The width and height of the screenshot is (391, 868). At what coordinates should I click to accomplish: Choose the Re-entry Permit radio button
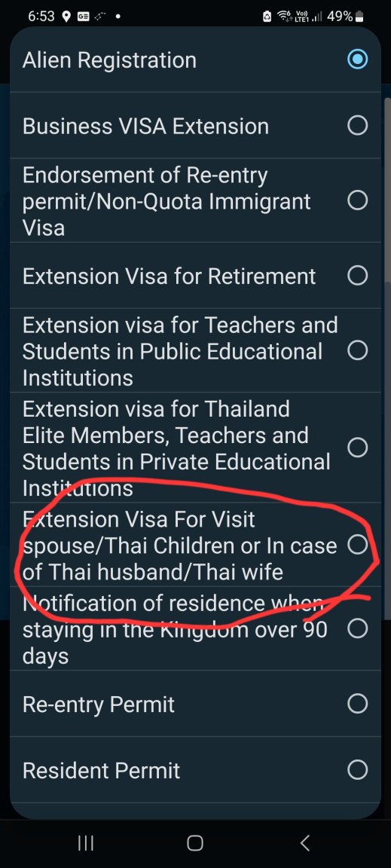[x=357, y=704]
